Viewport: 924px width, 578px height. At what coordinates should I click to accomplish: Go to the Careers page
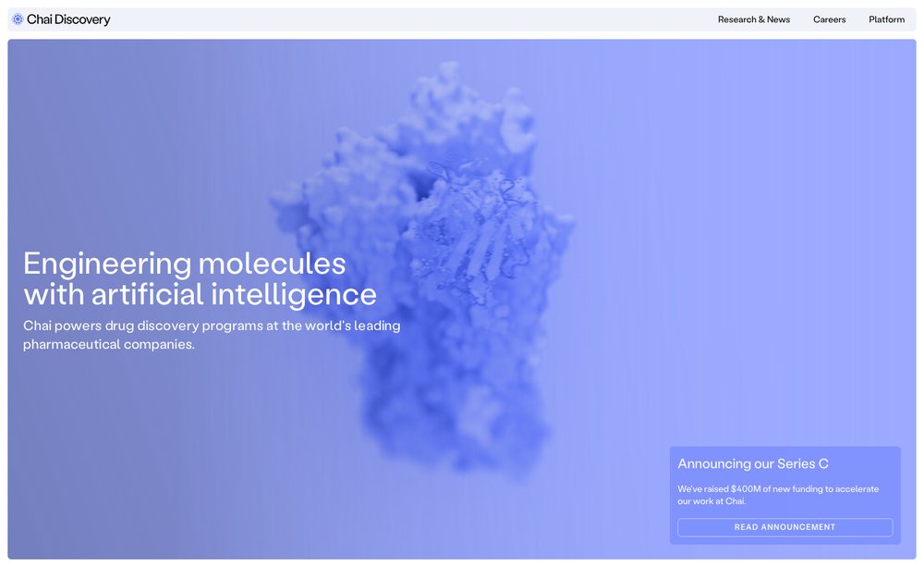pyautogui.click(x=829, y=19)
